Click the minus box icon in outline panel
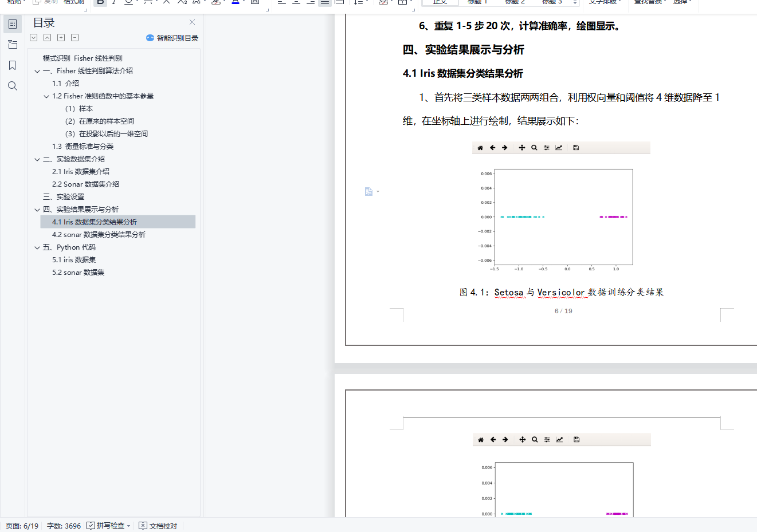The width and height of the screenshot is (757, 532). (x=75, y=38)
